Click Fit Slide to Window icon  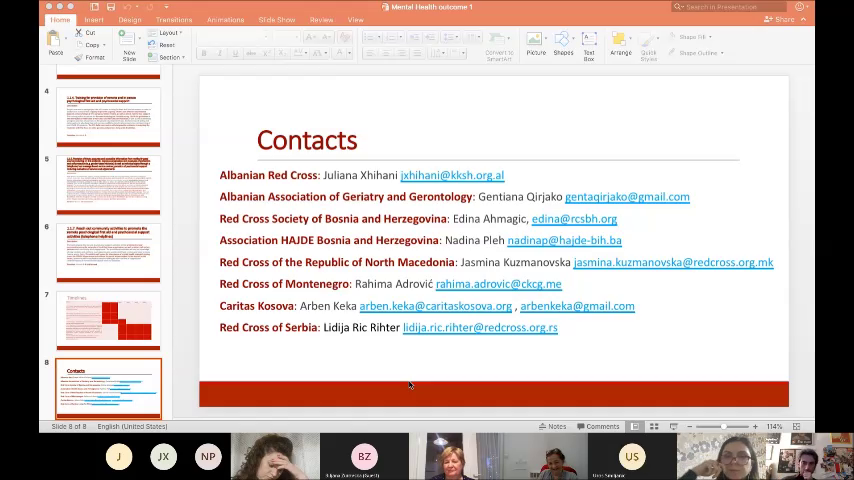pos(796,427)
